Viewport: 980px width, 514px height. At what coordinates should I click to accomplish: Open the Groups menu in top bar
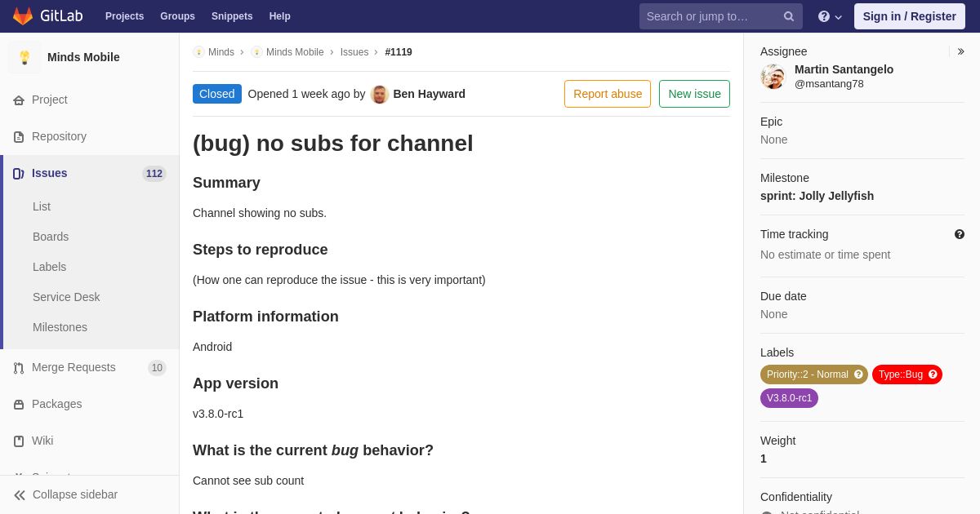(x=177, y=16)
